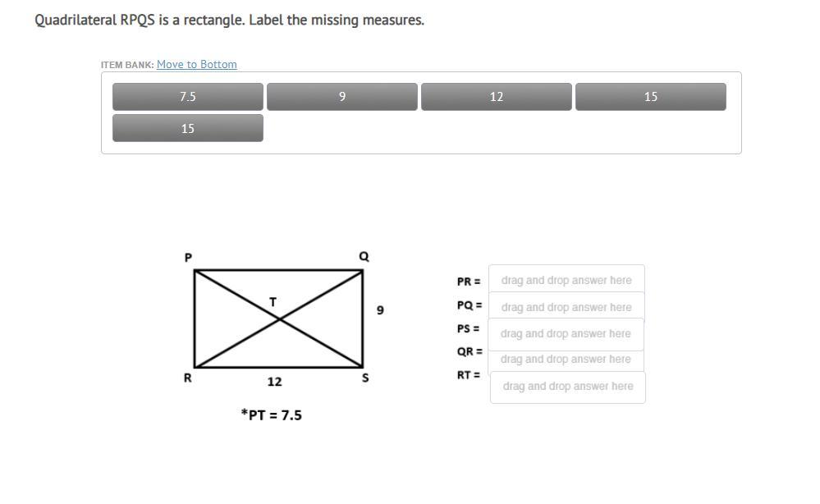Click the Move to Bottom link
This screenshot has width=820, height=504.
pyautogui.click(x=197, y=64)
